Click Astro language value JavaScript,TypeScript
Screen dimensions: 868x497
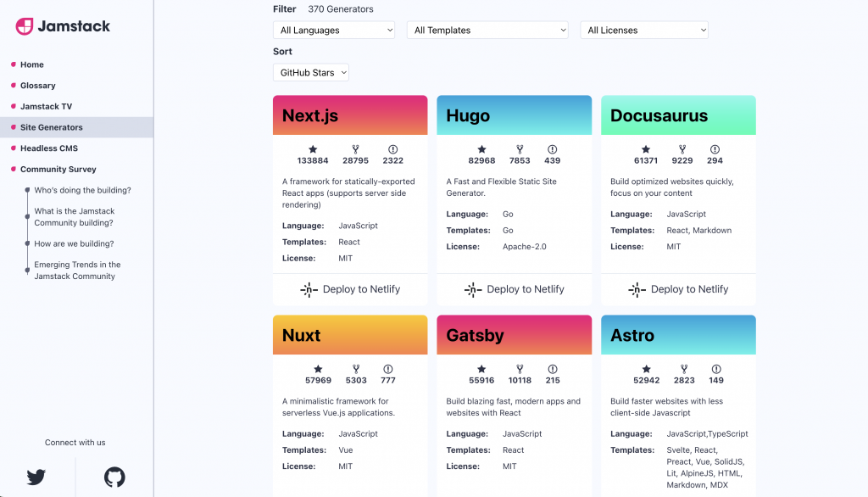pos(708,434)
